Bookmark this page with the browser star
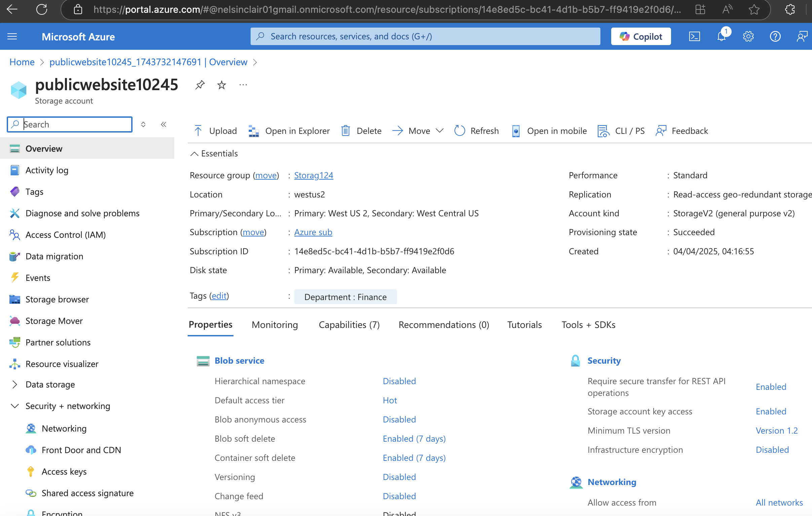 click(x=754, y=9)
